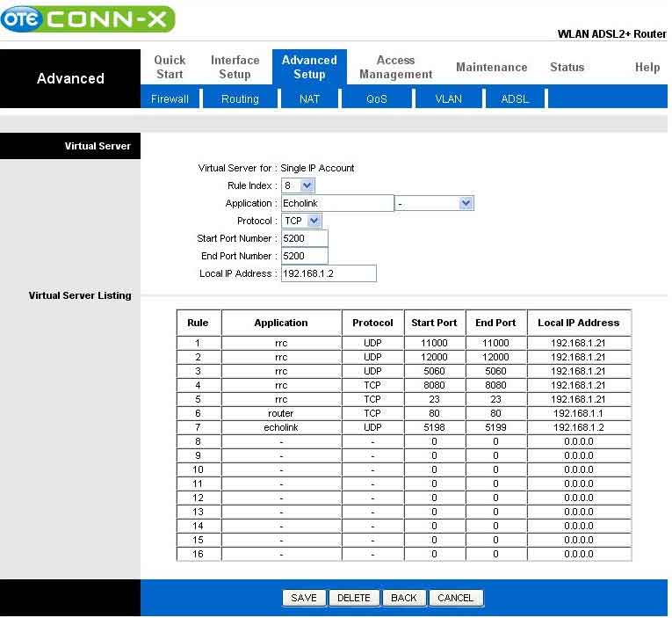The height and width of the screenshot is (618, 672).
Task: Click the CANCEL button
Action: 455,598
